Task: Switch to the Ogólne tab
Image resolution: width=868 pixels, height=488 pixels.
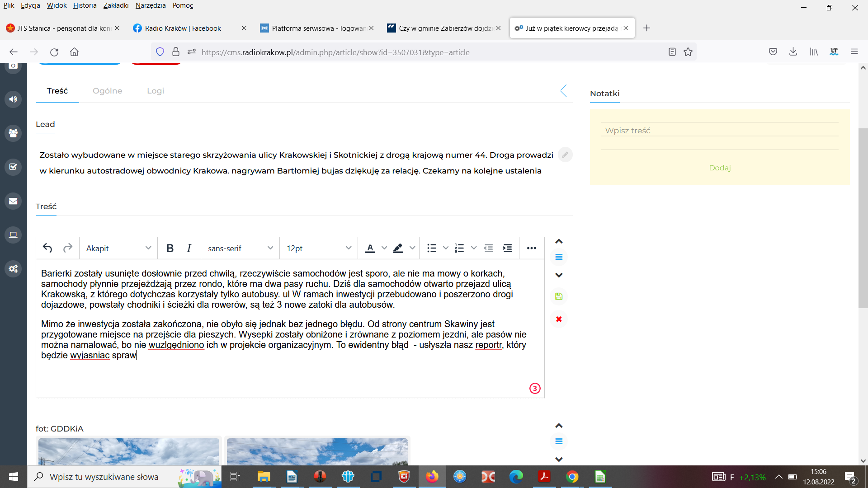Action: (107, 91)
